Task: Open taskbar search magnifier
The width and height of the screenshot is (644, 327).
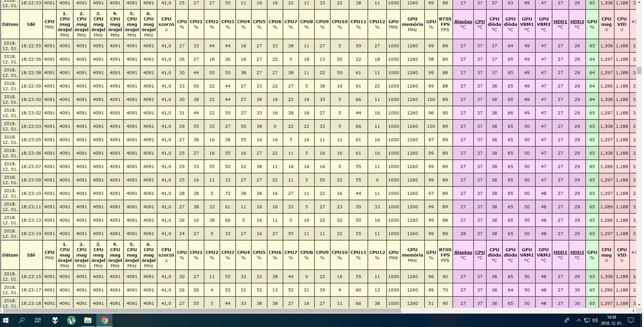Action: pos(22,320)
